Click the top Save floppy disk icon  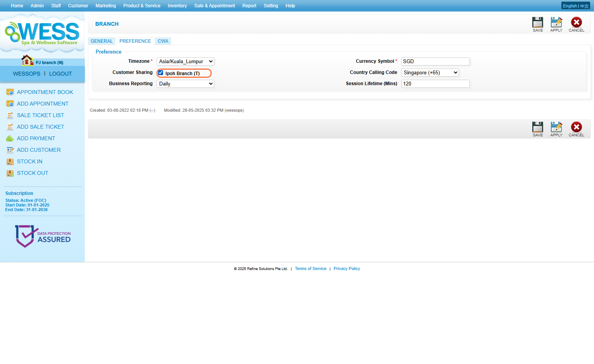click(x=537, y=22)
